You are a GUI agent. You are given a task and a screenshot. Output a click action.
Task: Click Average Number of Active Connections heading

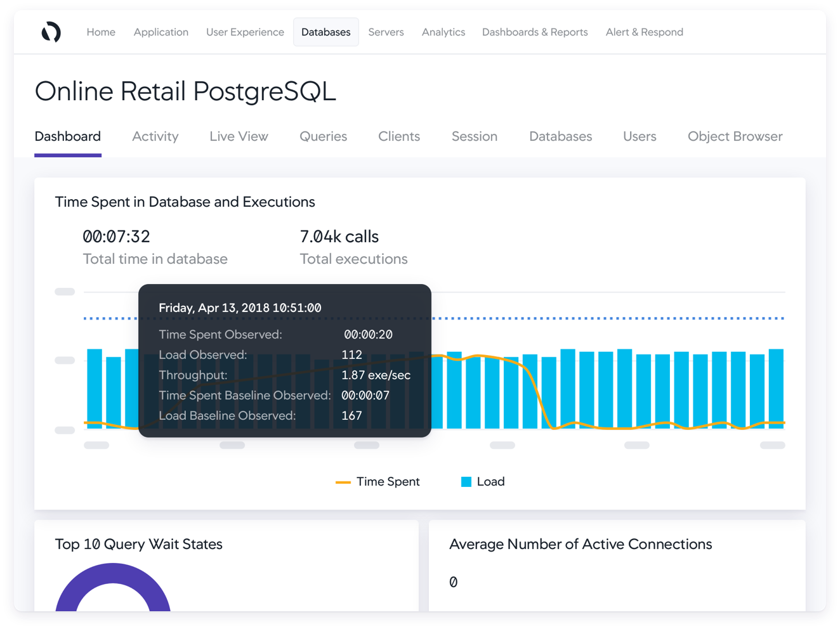point(581,544)
